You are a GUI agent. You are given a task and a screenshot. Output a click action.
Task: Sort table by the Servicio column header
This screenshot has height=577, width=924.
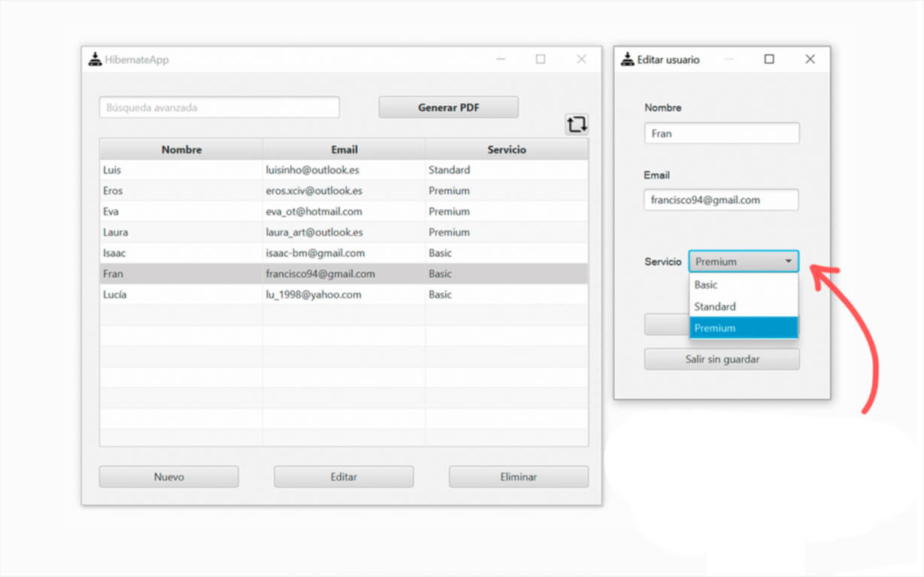pos(506,150)
